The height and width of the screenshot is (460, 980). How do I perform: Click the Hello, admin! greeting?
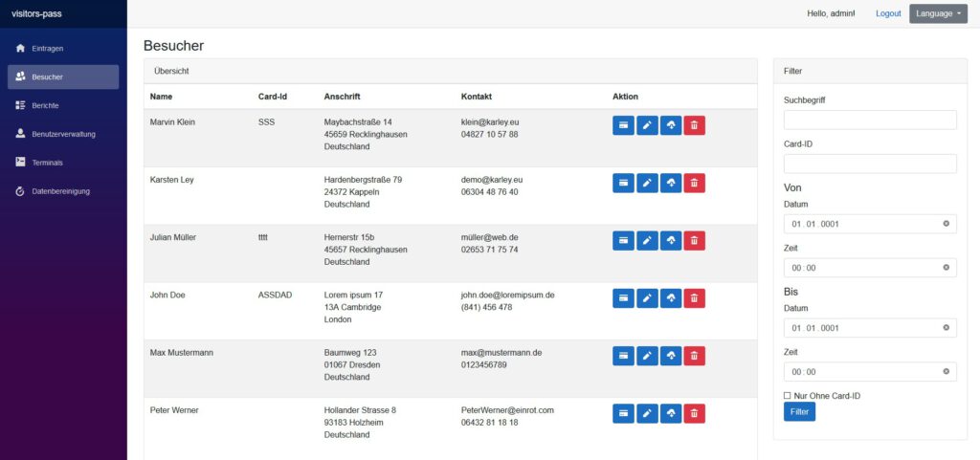click(x=832, y=13)
